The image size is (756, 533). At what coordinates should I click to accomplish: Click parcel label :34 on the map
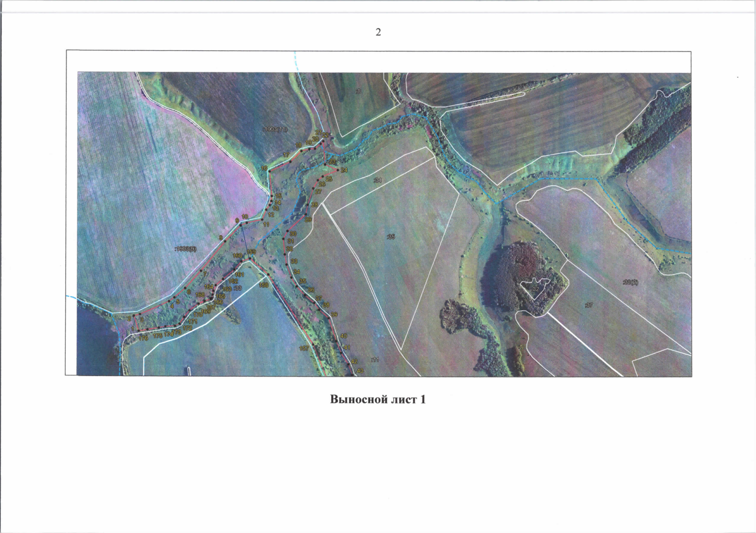(378, 180)
